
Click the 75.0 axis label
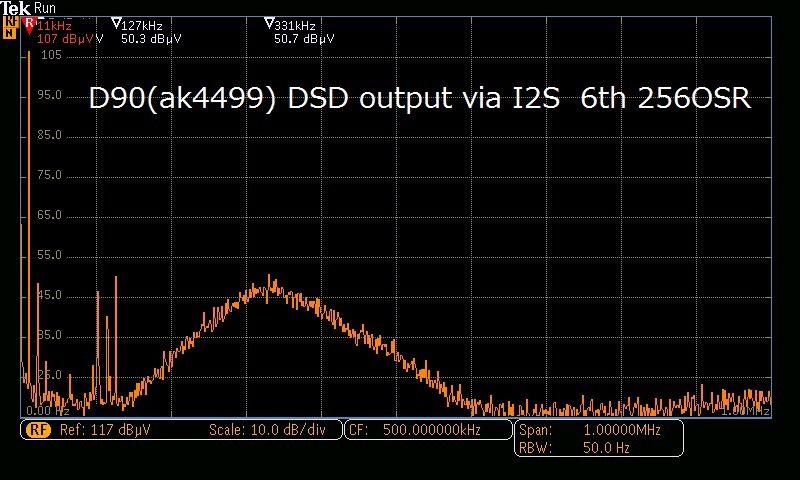coord(49,175)
